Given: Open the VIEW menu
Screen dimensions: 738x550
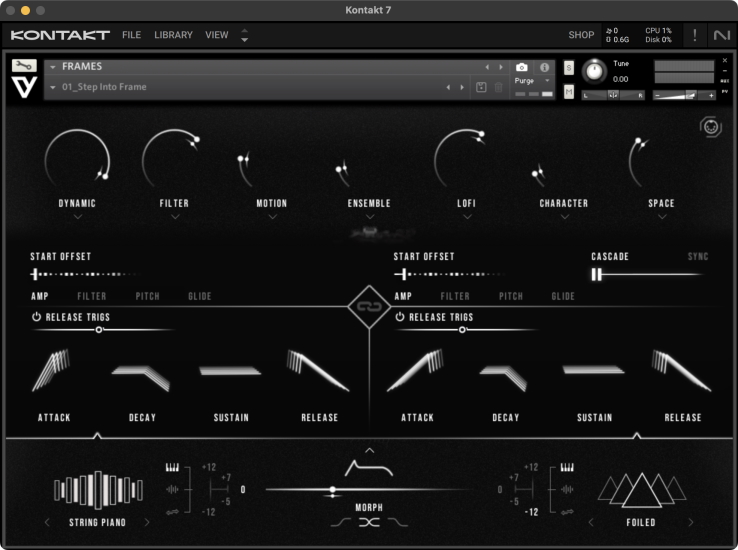Looking at the screenshot, I should tap(217, 35).
